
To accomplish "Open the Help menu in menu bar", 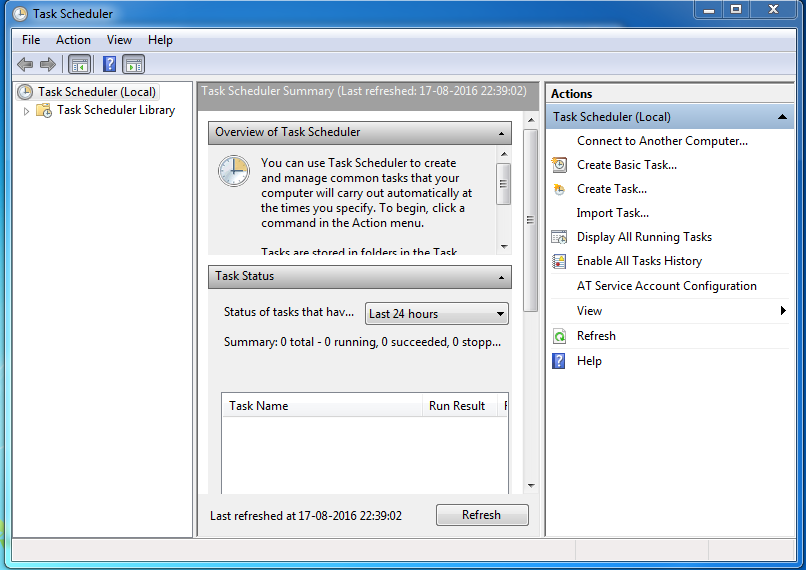I will pyautogui.click(x=160, y=40).
